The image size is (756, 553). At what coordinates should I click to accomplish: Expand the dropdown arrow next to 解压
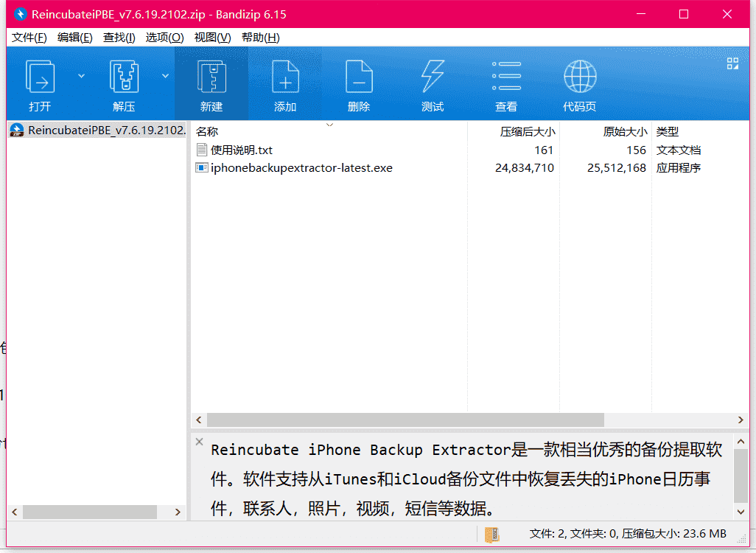(x=165, y=76)
